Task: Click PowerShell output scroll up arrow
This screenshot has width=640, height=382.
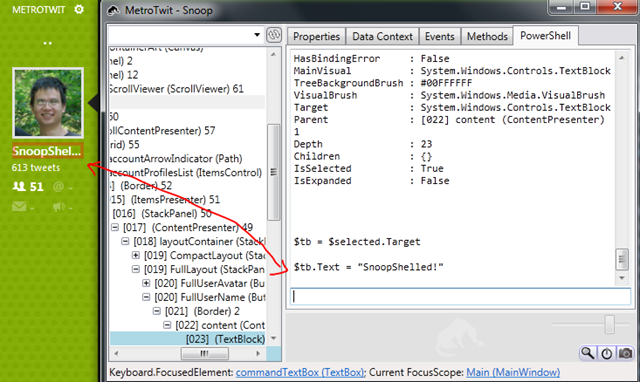Action: click(622, 58)
